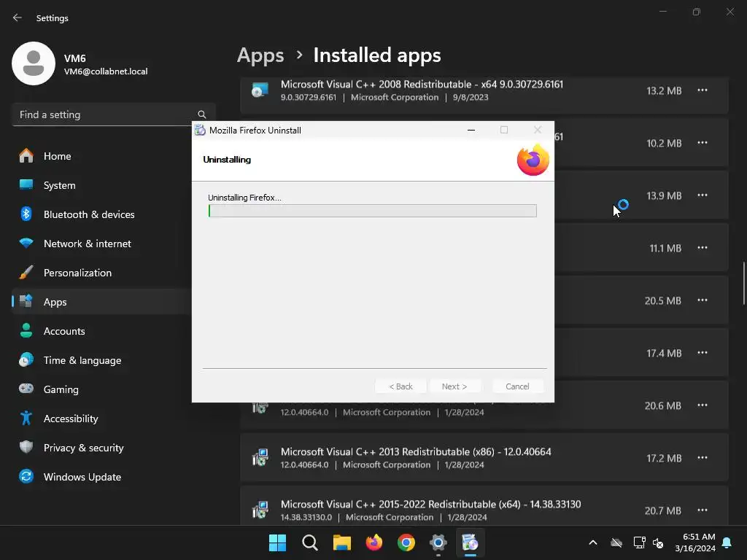
Task: Select Apps in sidebar
Action: pos(101,302)
